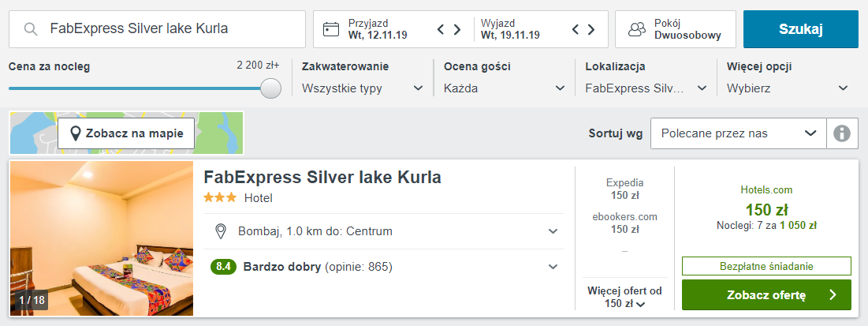
Task: Click the location pin icon for Bombaj
Action: (222, 231)
